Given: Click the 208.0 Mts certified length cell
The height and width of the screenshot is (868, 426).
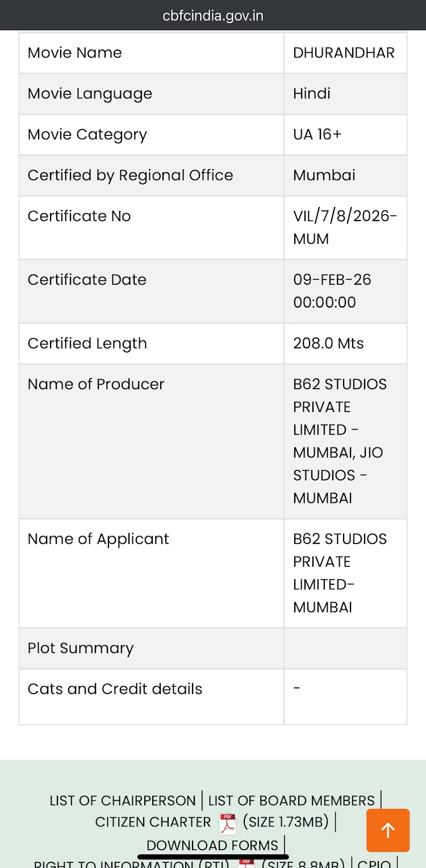Looking at the screenshot, I should (x=328, y=343).
